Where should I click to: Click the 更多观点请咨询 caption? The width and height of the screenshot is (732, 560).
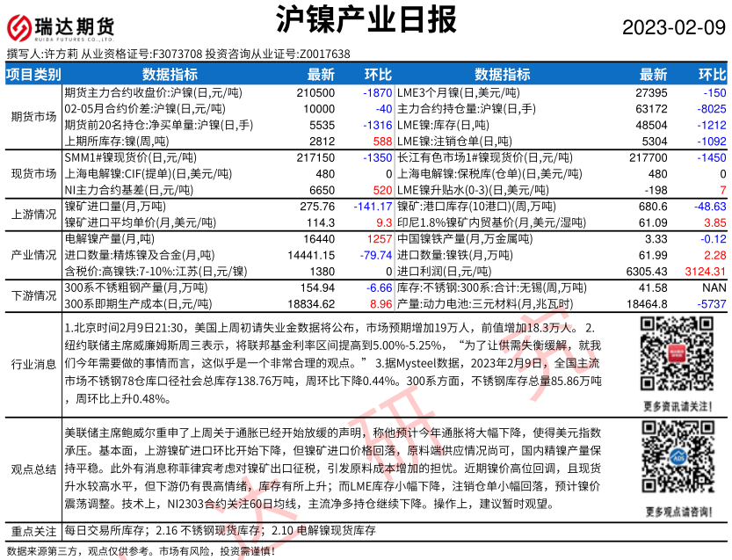(x=675, y=509)
